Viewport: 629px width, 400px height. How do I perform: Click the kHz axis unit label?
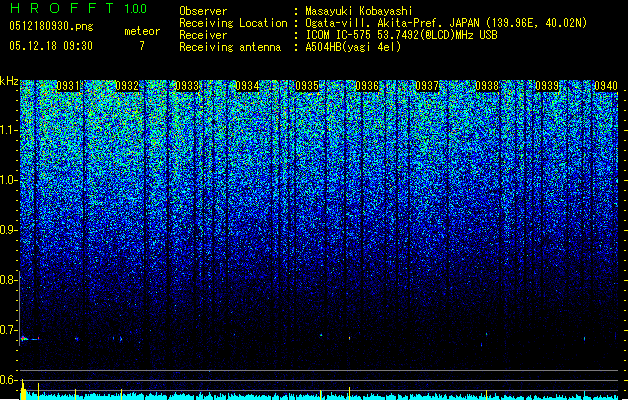(9, 81)
